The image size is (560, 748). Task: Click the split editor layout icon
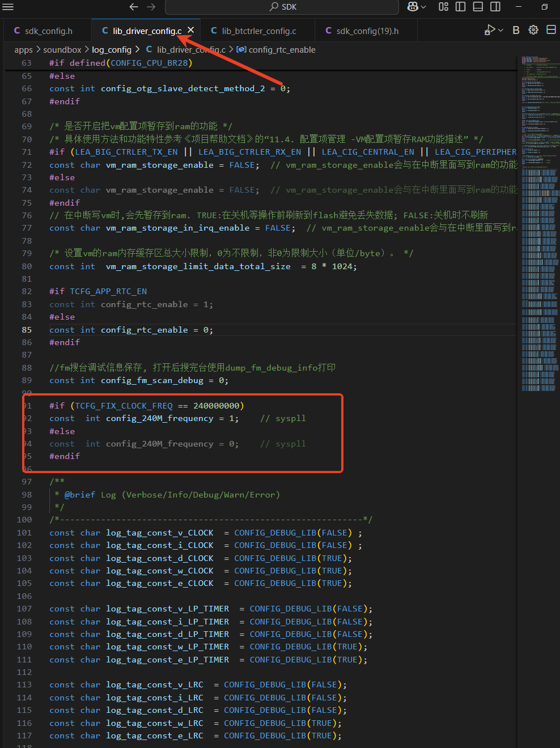pos(551,30)
